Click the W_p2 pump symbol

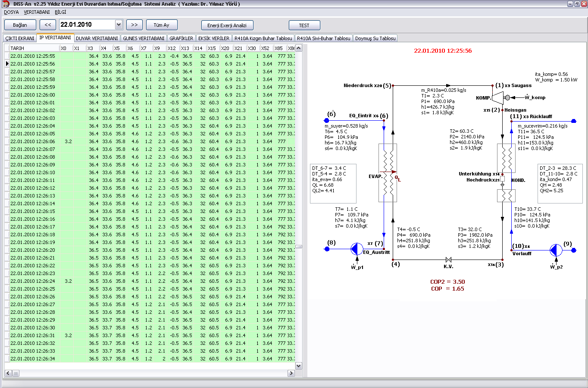tap(556, 250)
